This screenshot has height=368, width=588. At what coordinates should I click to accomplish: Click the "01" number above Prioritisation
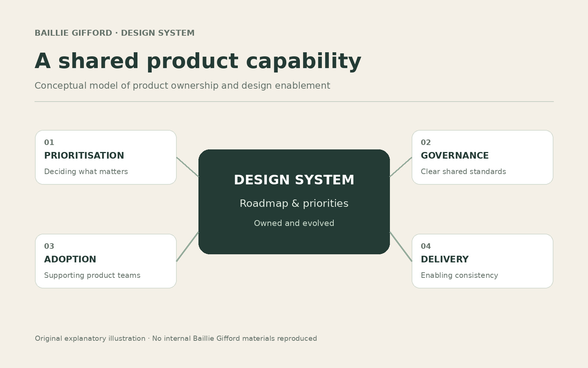pos(49,142)
